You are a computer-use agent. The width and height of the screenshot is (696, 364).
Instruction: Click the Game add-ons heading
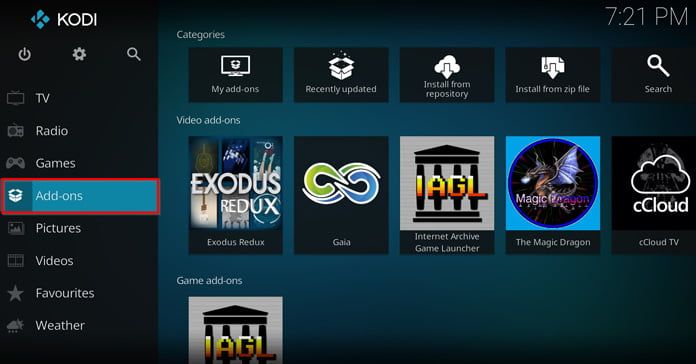209,281
